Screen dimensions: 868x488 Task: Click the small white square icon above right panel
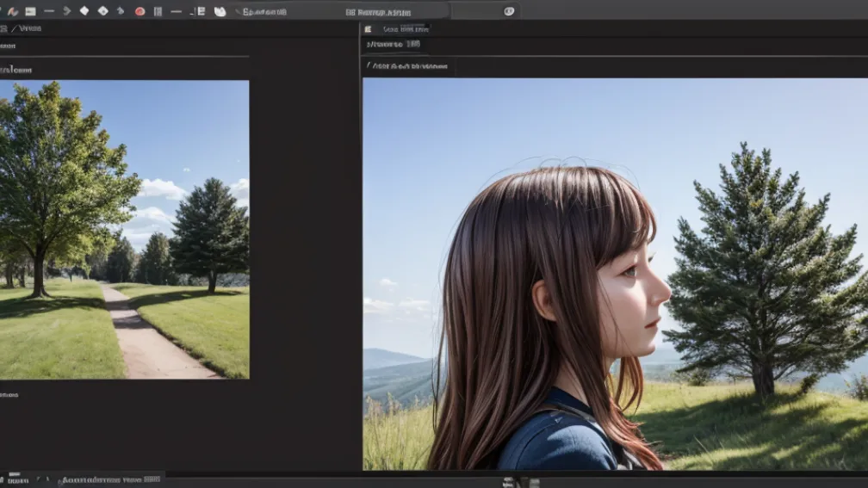[x=368, y=29]
